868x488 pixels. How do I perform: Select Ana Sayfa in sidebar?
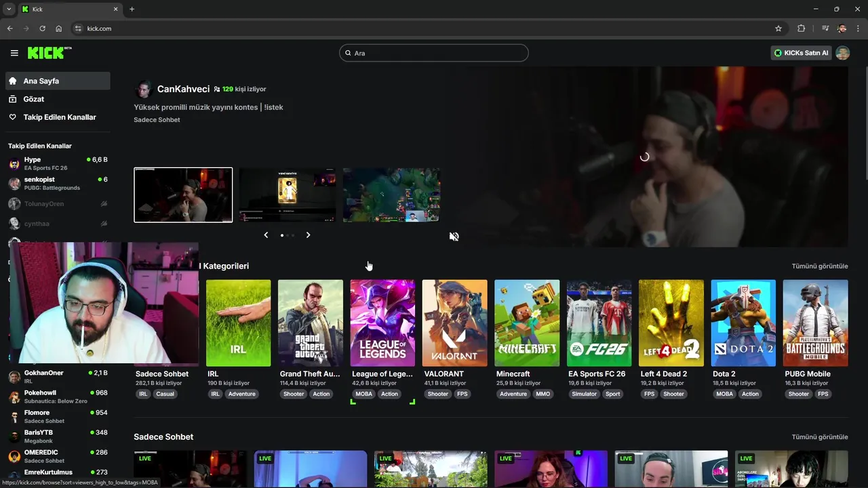coord(57,81)
